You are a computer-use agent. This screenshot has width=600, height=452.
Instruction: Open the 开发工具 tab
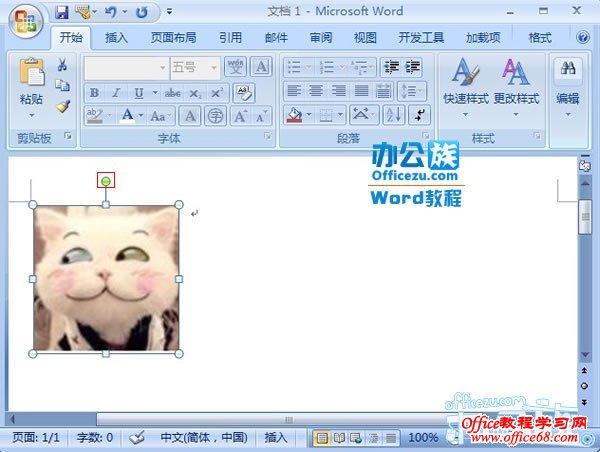click(x=421, y=38)
